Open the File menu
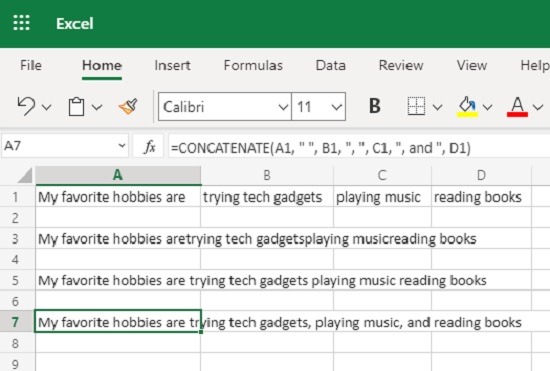Viewport: 550px width, 371px height. coord(31,65)
